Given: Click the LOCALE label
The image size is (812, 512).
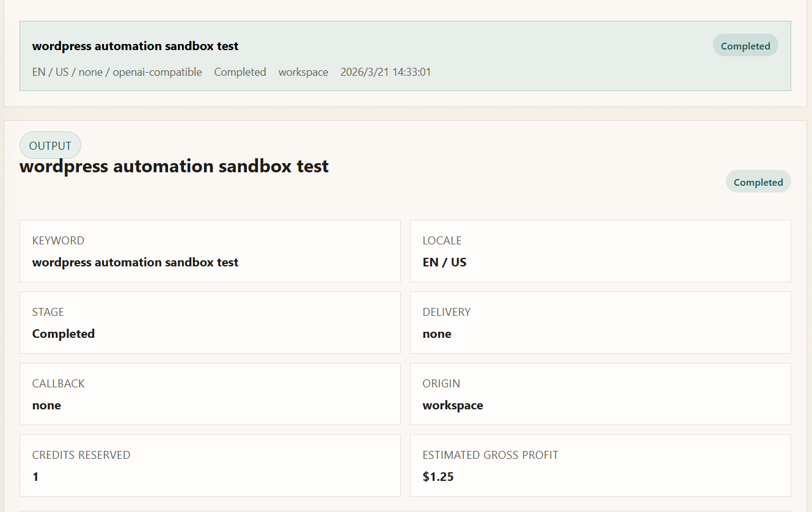Looking at the screenshot, I should 442,241.
